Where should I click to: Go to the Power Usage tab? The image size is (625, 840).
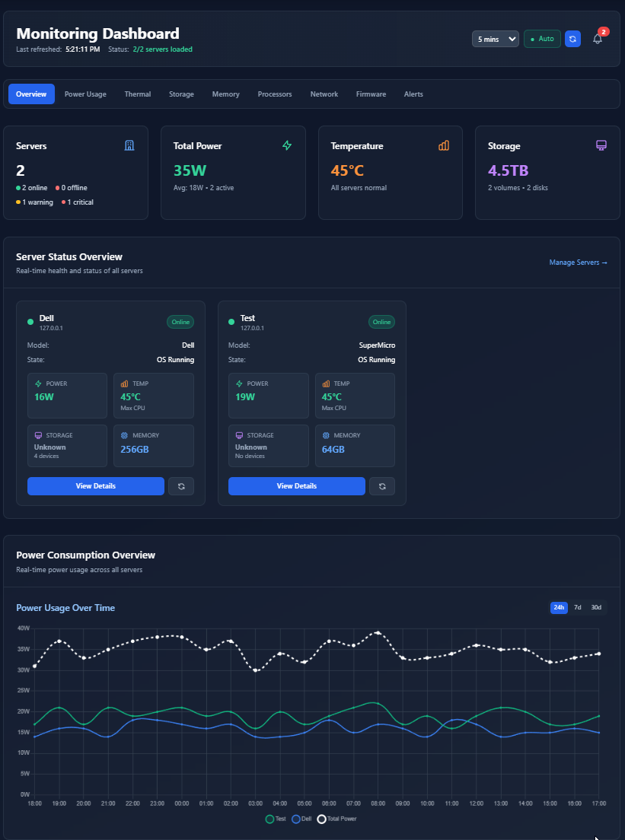(85, 94)
